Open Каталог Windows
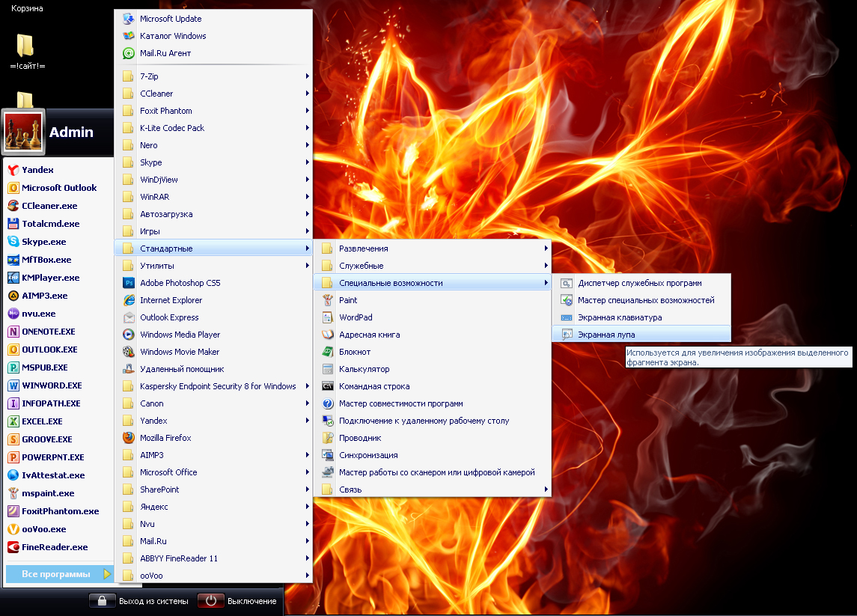The height and width of the screenshot is (616, 857). click(213, 36)
